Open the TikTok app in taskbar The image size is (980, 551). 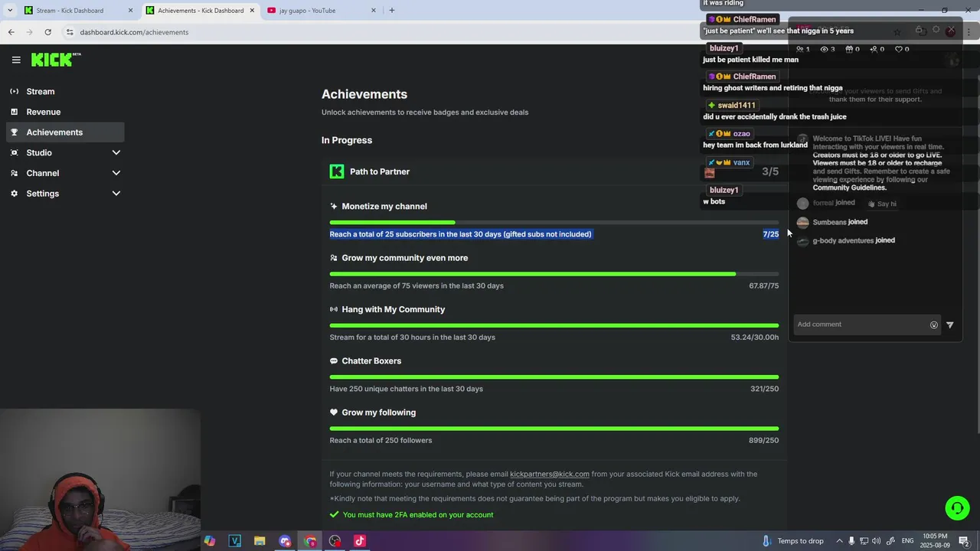[360, 541]
